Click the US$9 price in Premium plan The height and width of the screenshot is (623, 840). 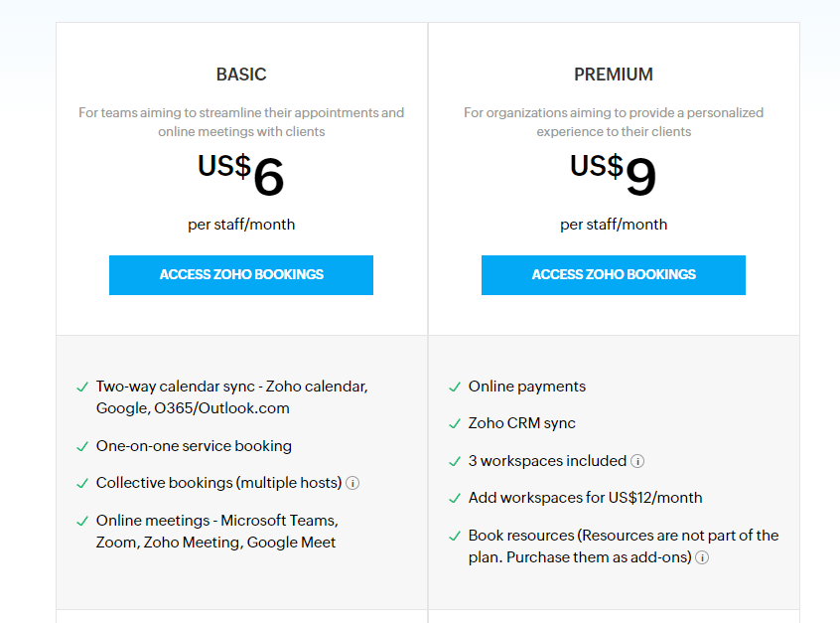(x=613, y=174)
